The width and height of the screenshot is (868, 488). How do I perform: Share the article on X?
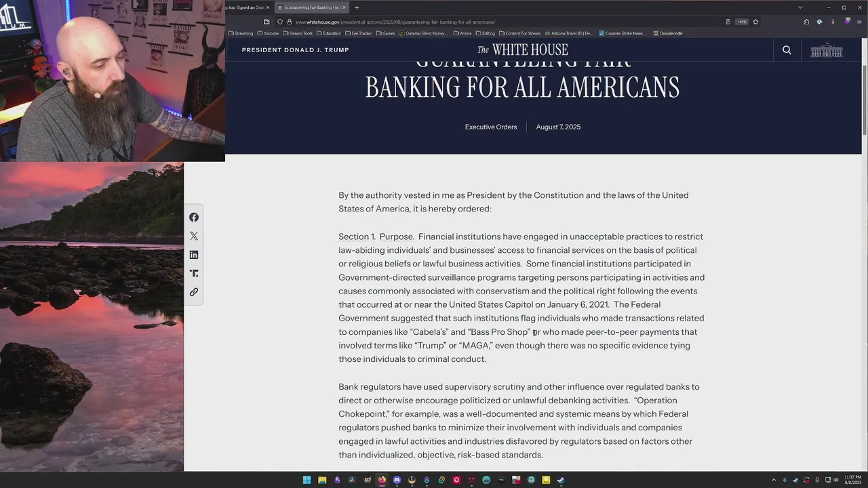(194, 236)
